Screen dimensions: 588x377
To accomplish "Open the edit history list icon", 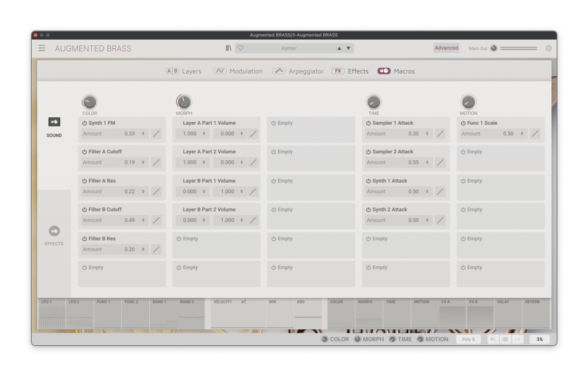I will 505,340.
